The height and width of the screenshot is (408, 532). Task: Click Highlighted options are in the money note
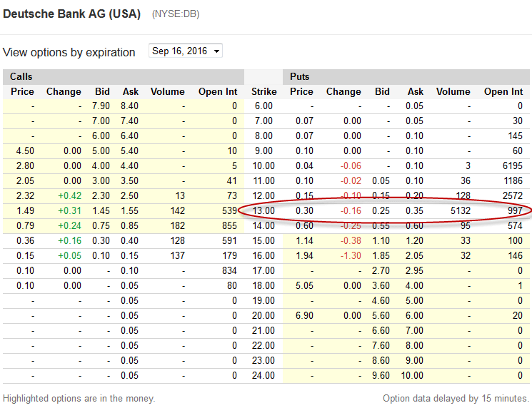[79, 399]
